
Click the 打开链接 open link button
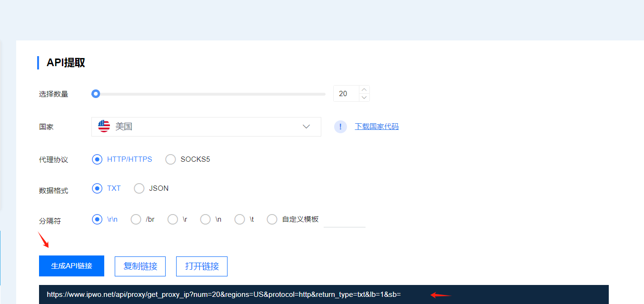coord(202,266)
